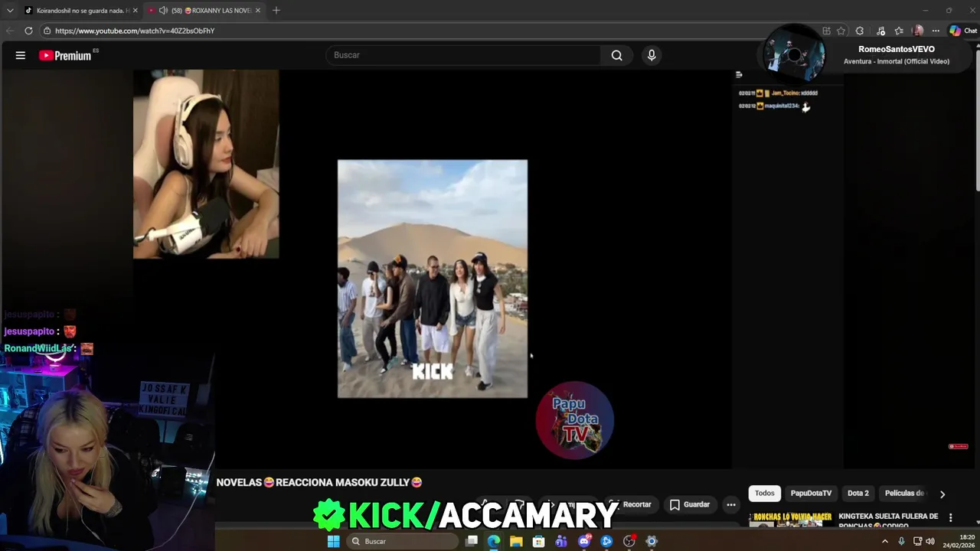Image resolution: width=980 pixels, height=551 pixels.
Task: Open the media playback control icon
Action: [881, 31]
